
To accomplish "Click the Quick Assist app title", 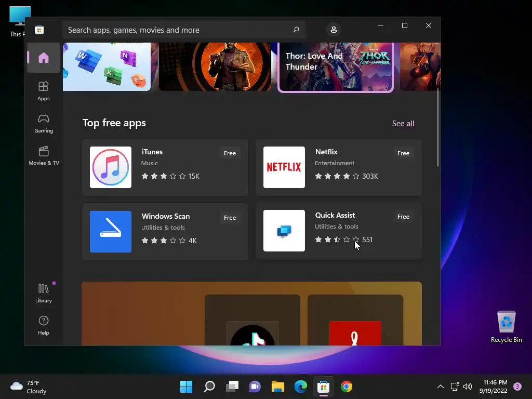I will (335, 216).
